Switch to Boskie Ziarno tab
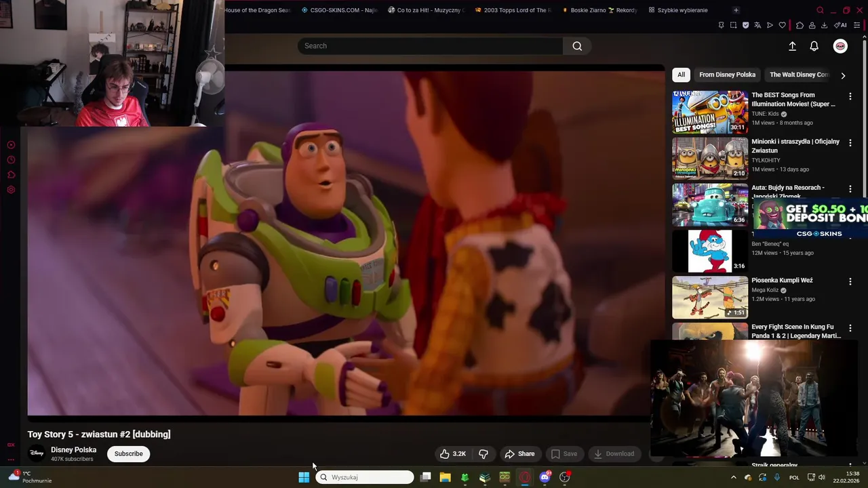868x488 pixels. 599,10
